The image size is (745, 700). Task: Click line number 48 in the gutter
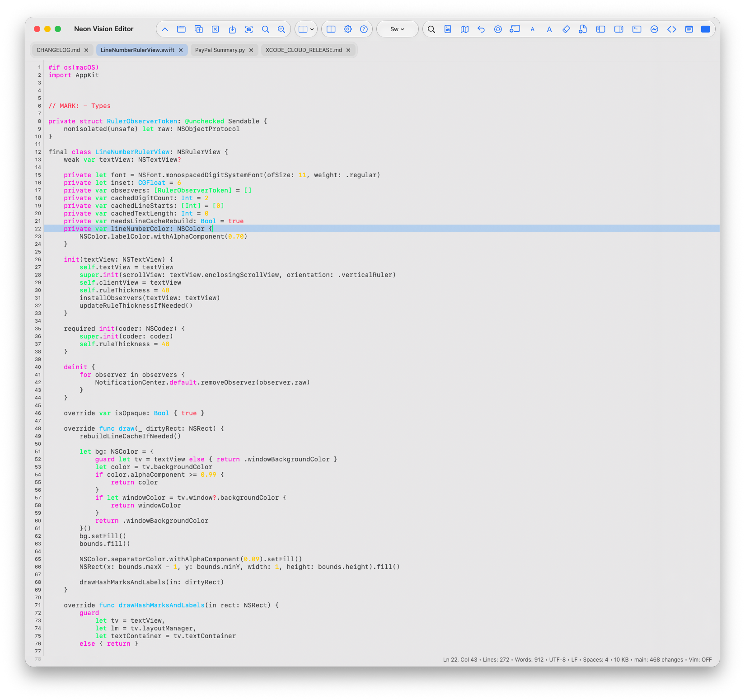click(38, 428)
